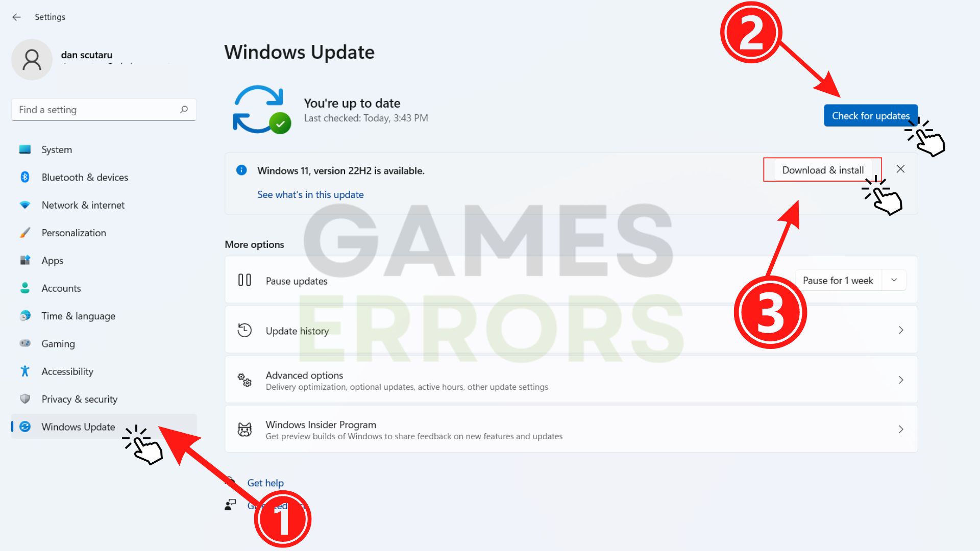Click the See what's in this update link
Image resolution: width=980 pixels, height=551 pixels.
click(x=310, y=194)
